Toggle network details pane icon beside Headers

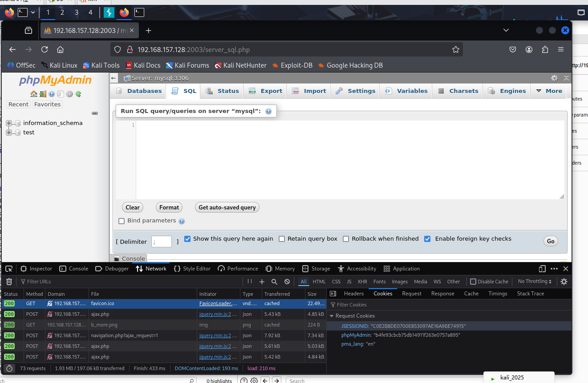coord(333,294)
